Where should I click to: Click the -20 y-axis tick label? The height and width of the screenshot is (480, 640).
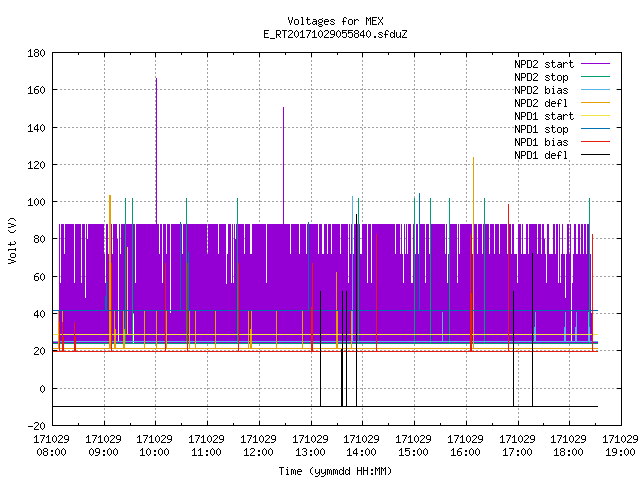click(x=36, y=426)
